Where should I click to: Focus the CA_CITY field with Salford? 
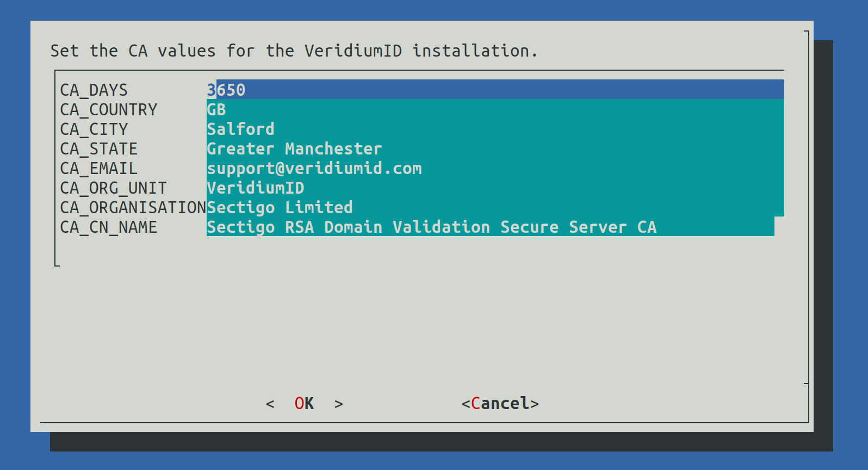click(x=495, y=129)
